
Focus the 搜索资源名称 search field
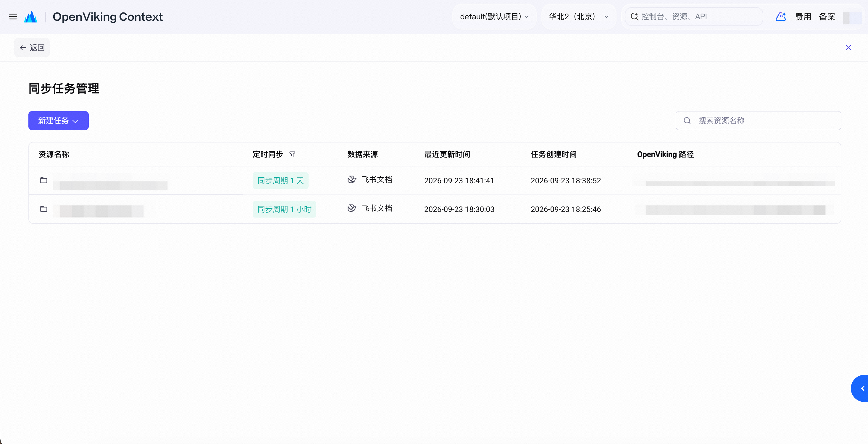[758, 121]
